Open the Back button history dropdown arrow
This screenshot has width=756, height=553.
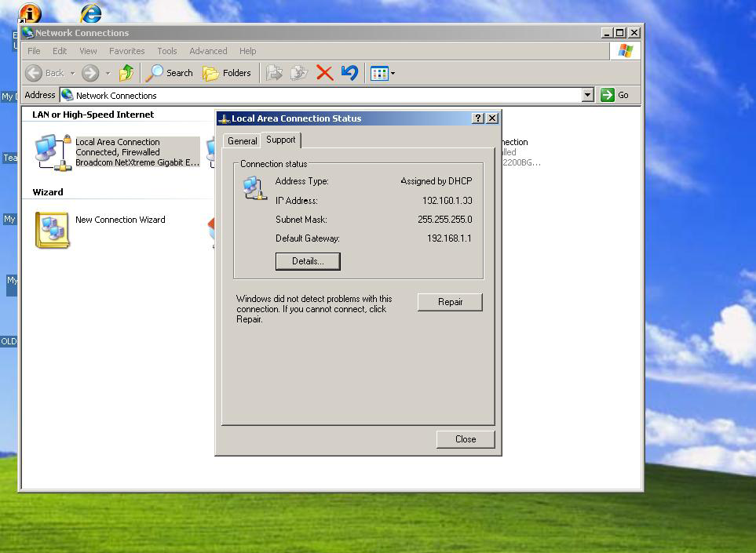[72, 74]
